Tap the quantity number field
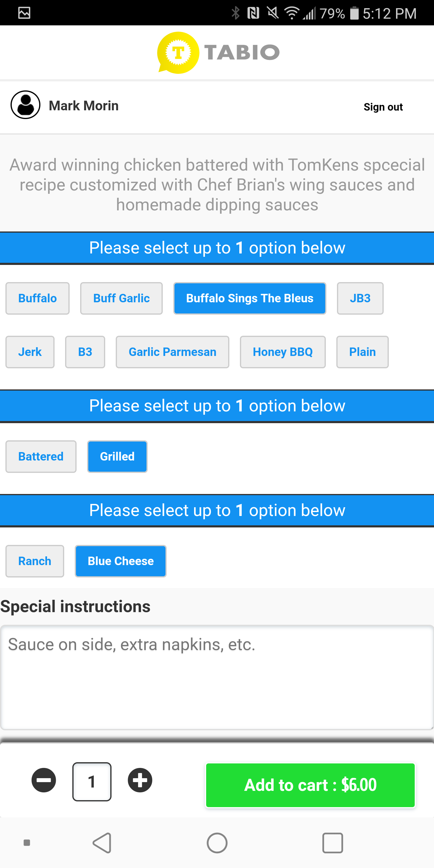This screenshot has height=868, width=434. coord(92,782)
